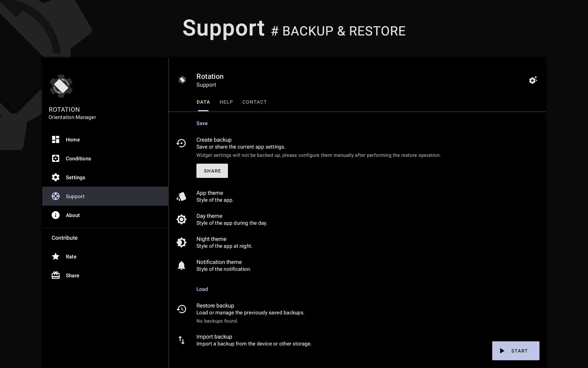
Task: Open the sparkle gear icon at top right
Action: [533, 80]
